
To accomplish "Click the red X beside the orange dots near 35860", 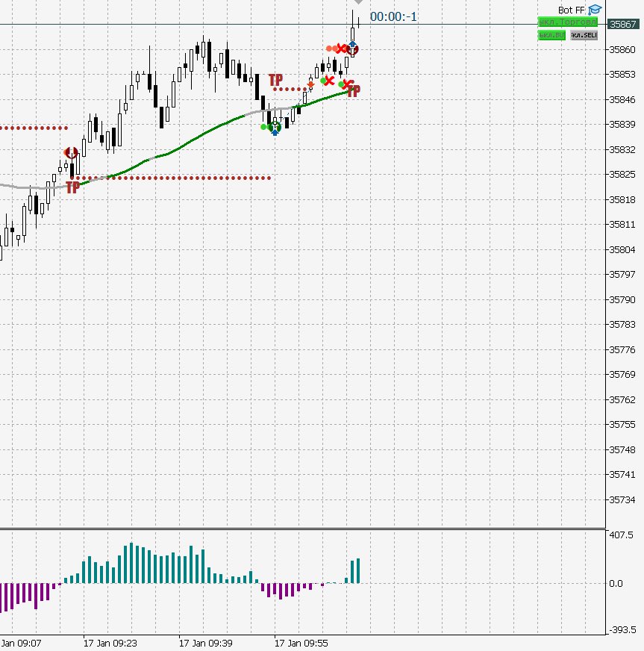I will 342,49.
